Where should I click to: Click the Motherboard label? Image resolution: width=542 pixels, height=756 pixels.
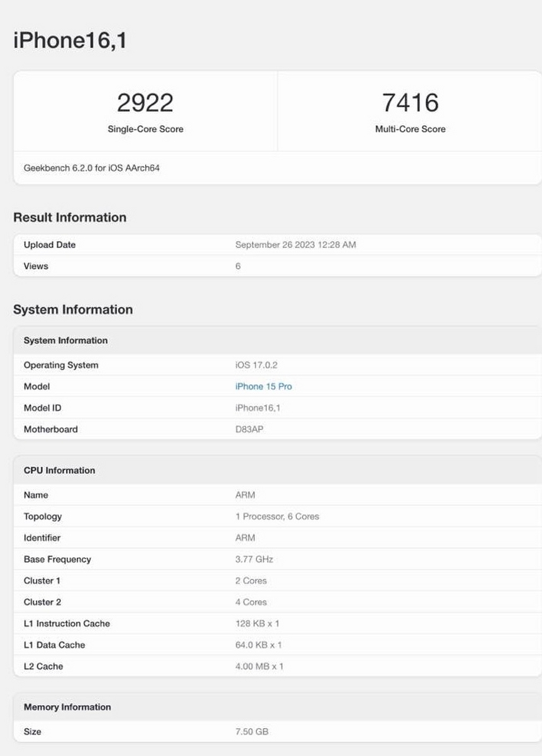51,429
